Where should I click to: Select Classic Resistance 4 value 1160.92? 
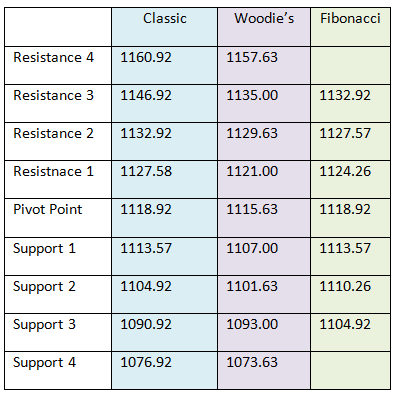click(x=146, y=57)
